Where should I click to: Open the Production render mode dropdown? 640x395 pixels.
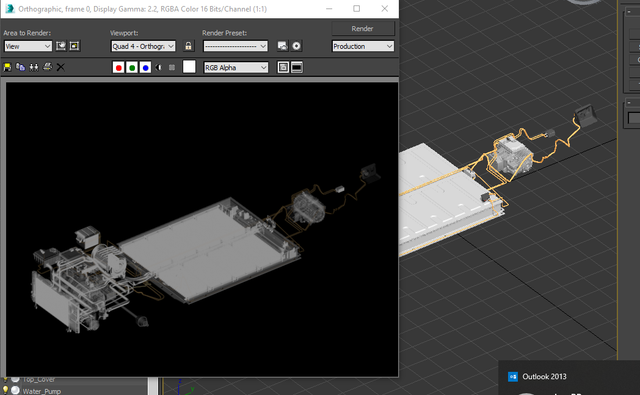(x=363, y=46)
